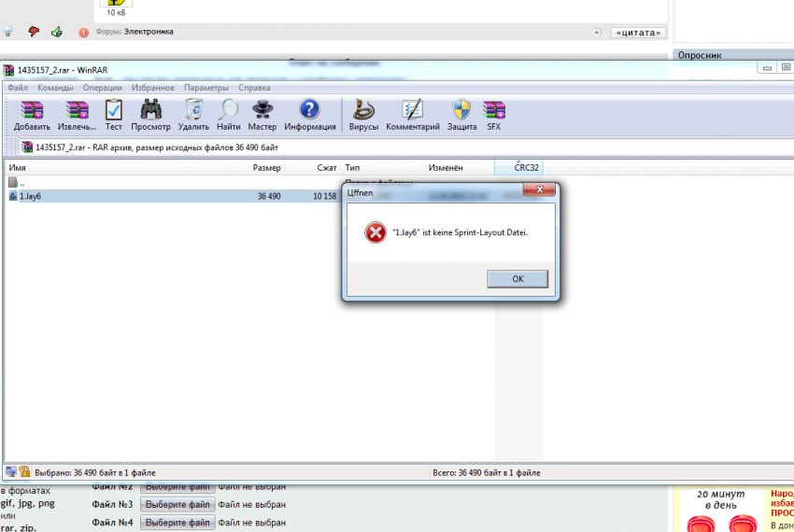Click the «цитата» button on forum post
Viewport: 794px width, 532px height.
639,33
